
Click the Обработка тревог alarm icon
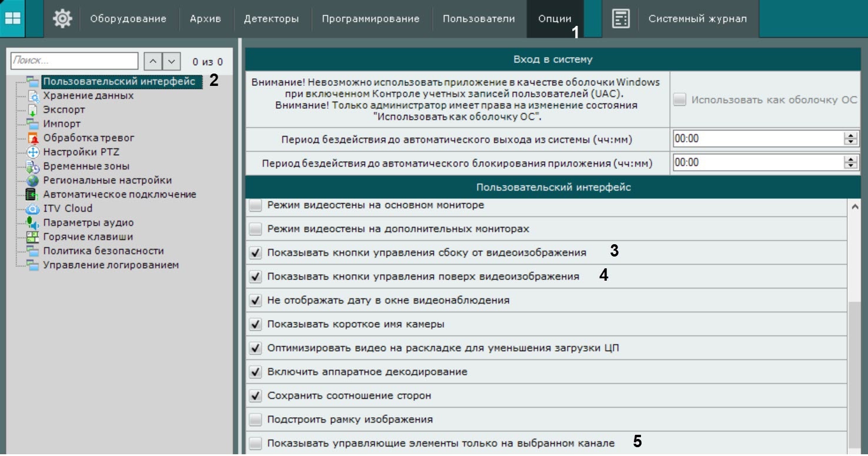(x=33, y=138)
